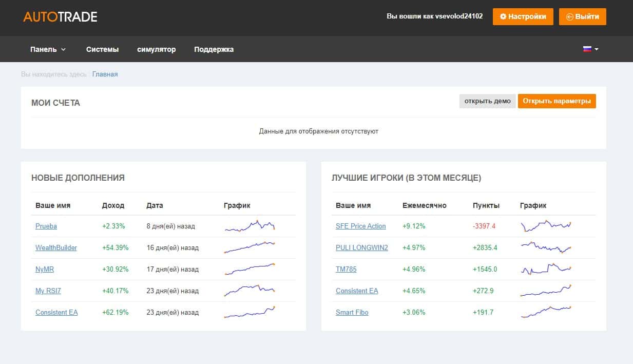This screenshot has height=364, width=633.
Task: Open the My RSI7 system link
Action: (x=48, y=291)
